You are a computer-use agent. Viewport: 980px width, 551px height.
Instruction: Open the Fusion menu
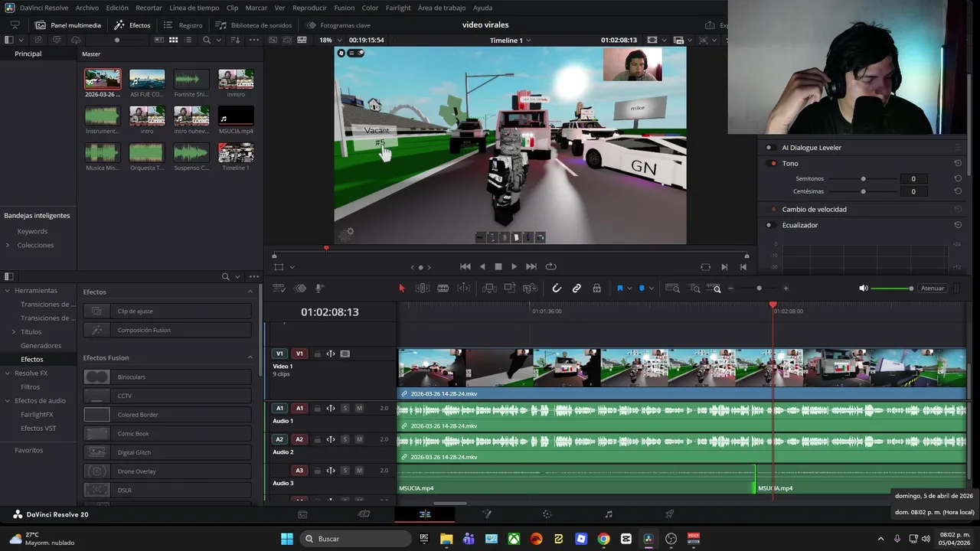tap(345, 8)
